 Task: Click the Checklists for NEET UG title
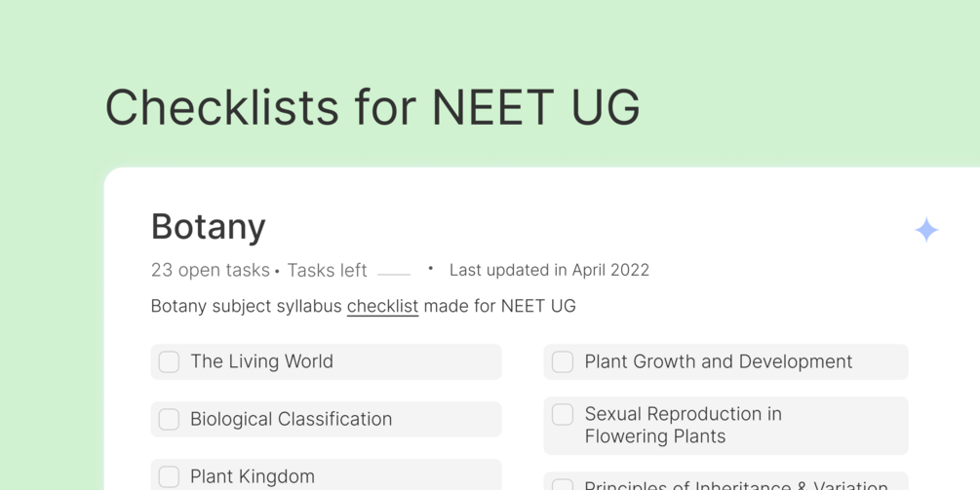[x=372, y=107]
